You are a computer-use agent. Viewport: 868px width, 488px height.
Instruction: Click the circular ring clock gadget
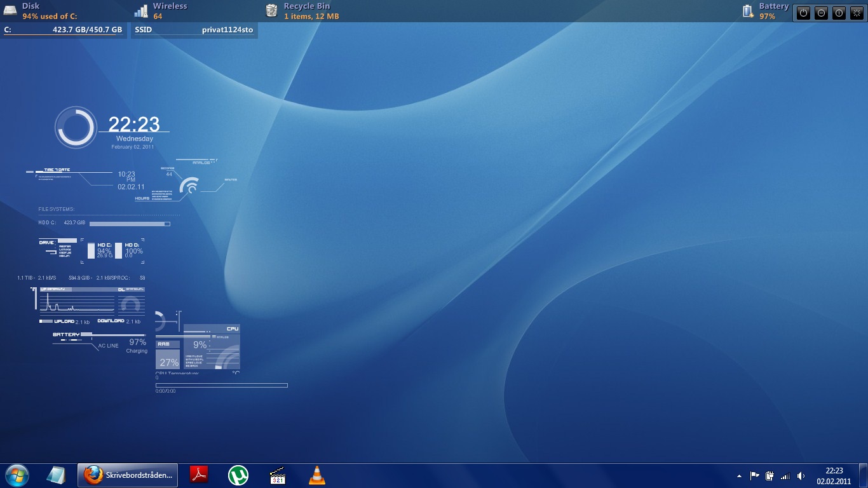[76, 127]
